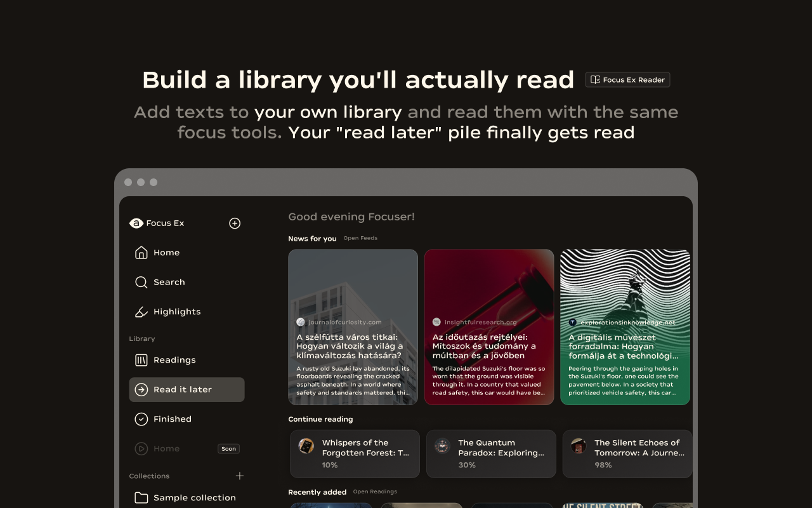Open Highlights in the sidebar
The height and width of the screenshot is (508, 812).
click(x=187, y=312)
